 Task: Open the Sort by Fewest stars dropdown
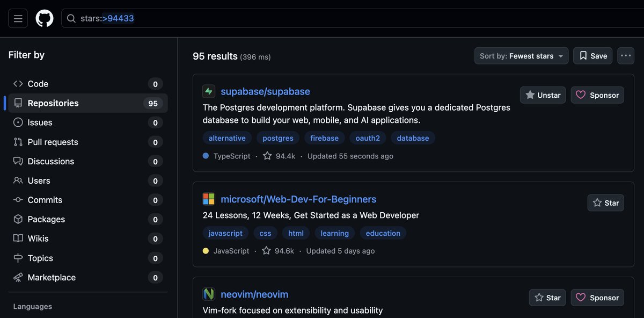tap(521, 56)
